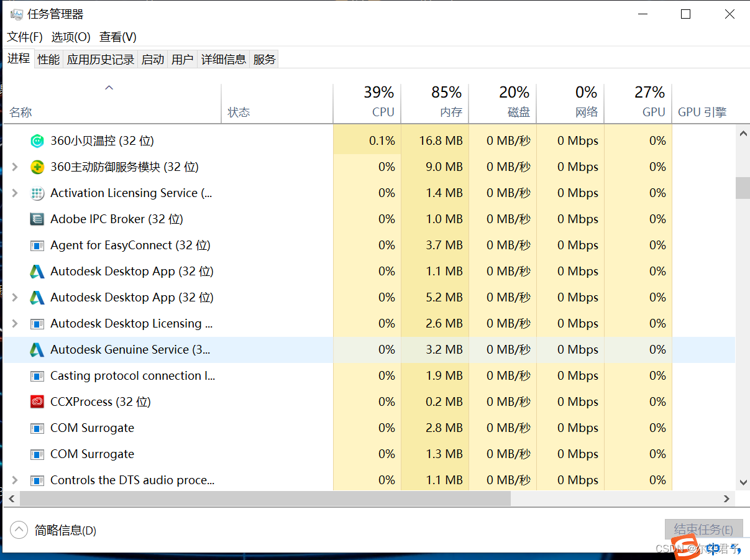This screenshot has width=750, height=560.
Task: Sort processes by GPU column
Action: tap(638, 104)
